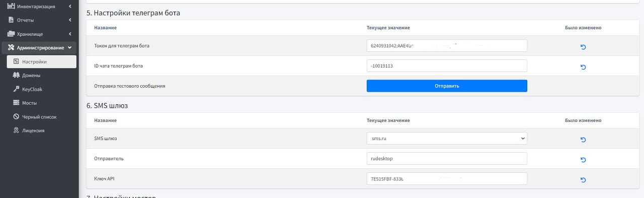Click the Лицензия stamp icon

pyautogui.click(x=16, y=130)
